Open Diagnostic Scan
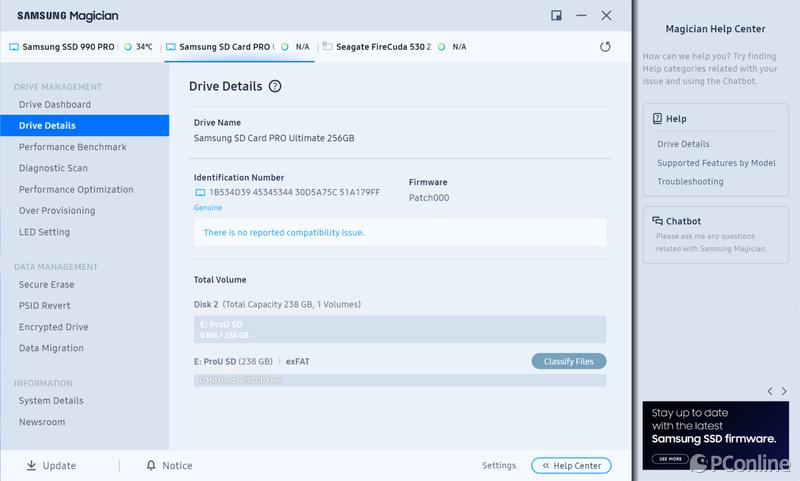800x481 pixels. [x=53, y=168]
